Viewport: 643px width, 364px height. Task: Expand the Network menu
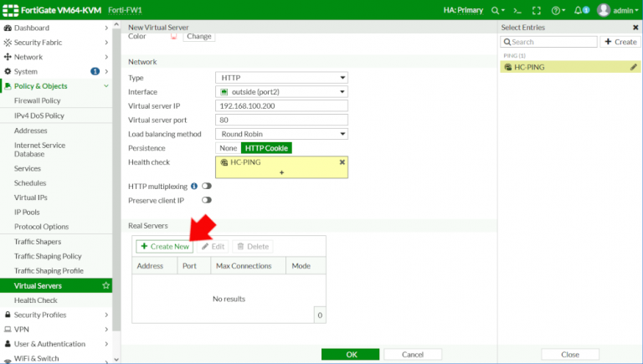(x=56, y=57)
